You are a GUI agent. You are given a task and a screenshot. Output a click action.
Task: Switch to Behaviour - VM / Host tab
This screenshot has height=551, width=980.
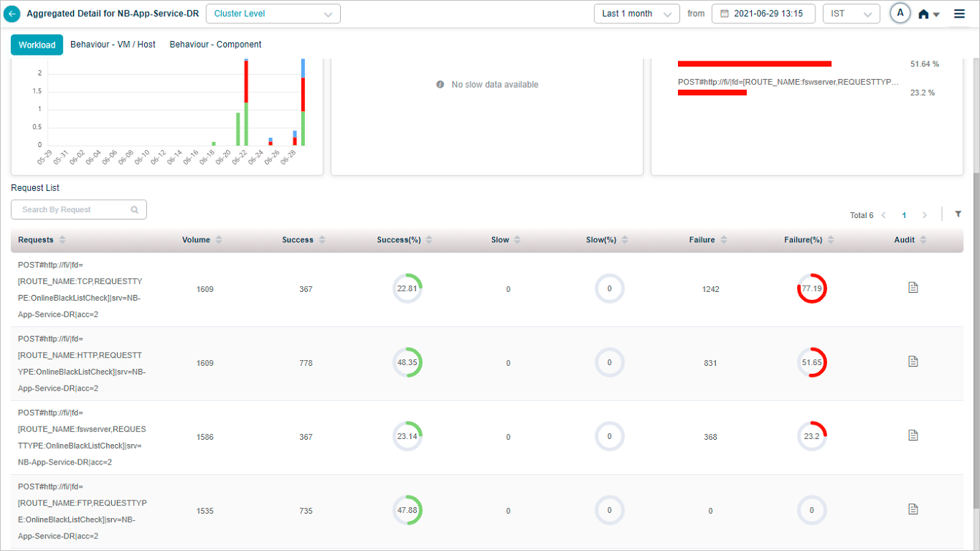[x=113, y=45]
